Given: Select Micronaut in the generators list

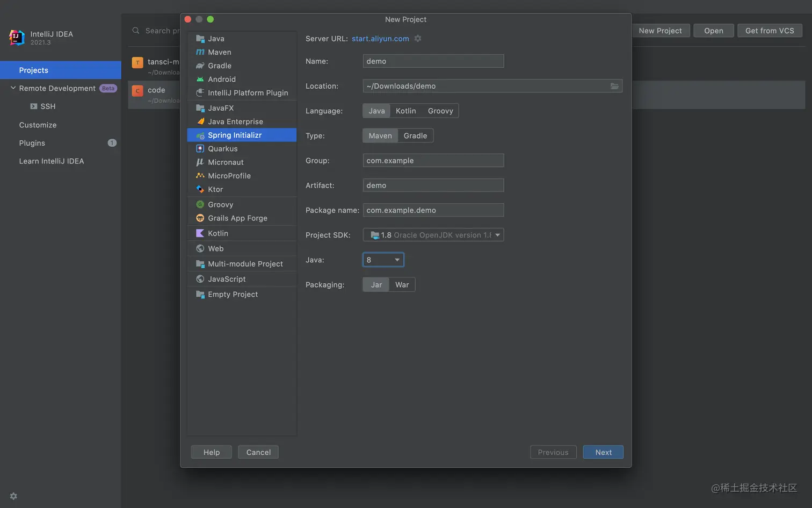Looking at the screenshot, I should coord(226,162).
